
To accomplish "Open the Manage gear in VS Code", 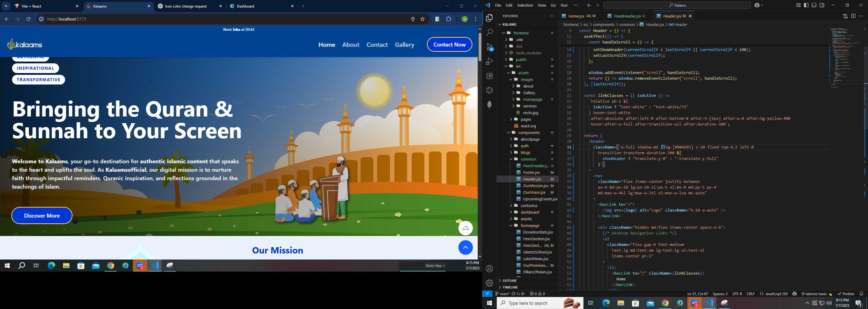I will click(489, 283).
